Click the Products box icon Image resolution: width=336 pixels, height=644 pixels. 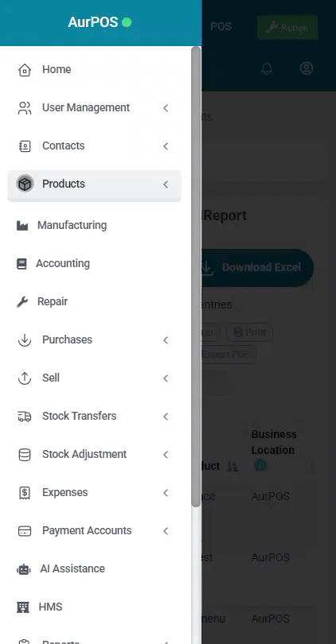[25, 184]
